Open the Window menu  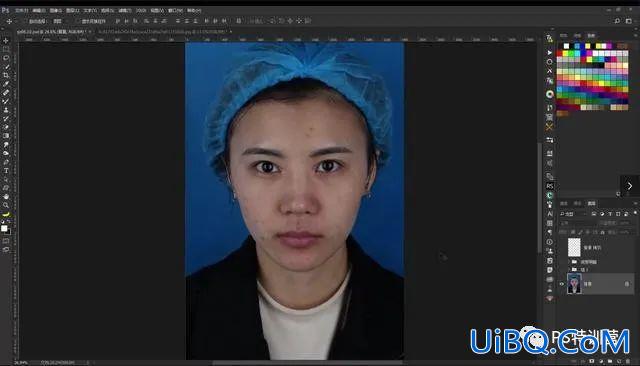(176, 10)
